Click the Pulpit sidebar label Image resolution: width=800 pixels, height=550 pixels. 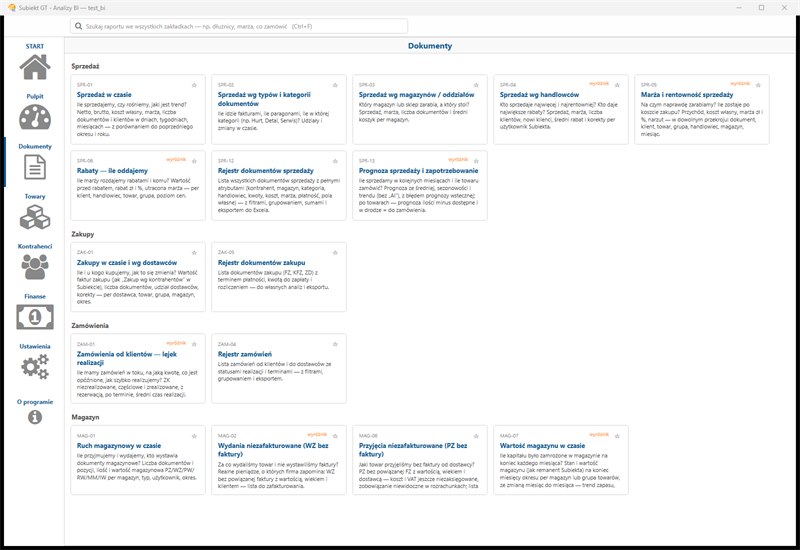coord(35,96)
